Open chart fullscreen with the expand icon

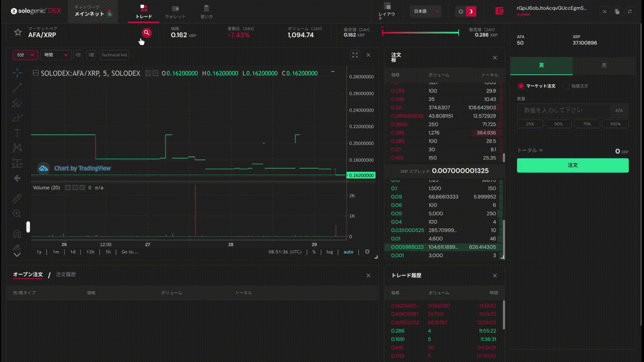click(355, 55)
